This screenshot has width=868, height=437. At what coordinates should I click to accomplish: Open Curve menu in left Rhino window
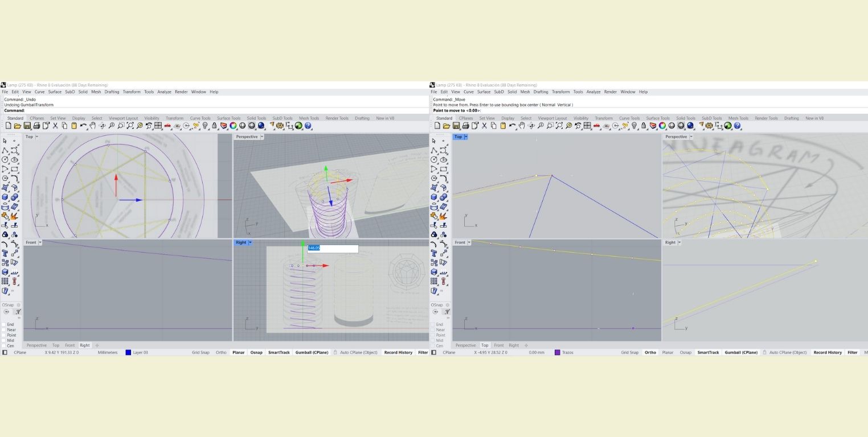39,92
